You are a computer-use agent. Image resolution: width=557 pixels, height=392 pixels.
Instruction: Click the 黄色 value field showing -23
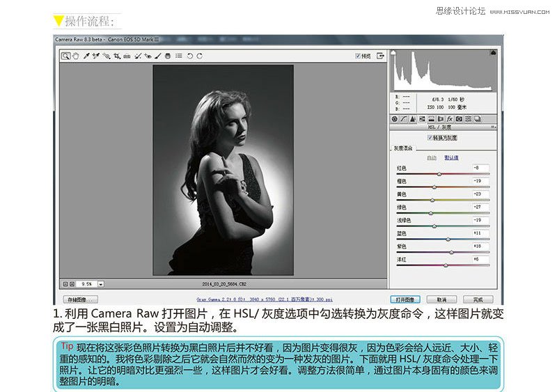480,194
